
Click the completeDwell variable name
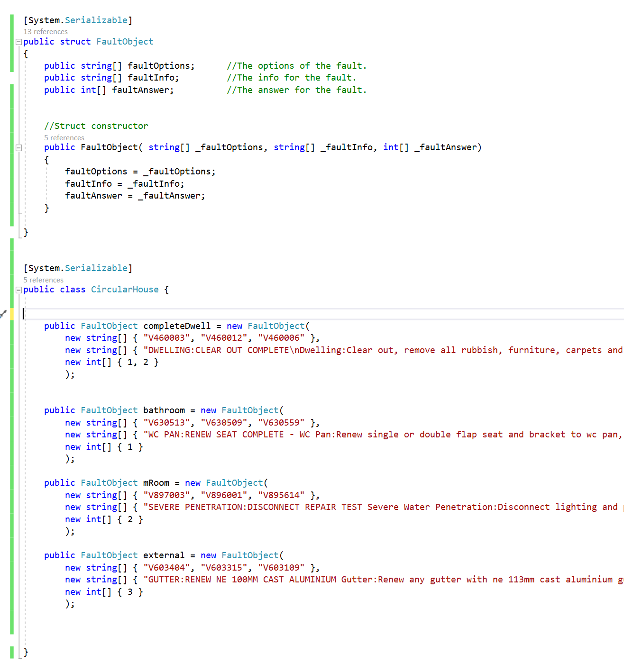point(177,326)
